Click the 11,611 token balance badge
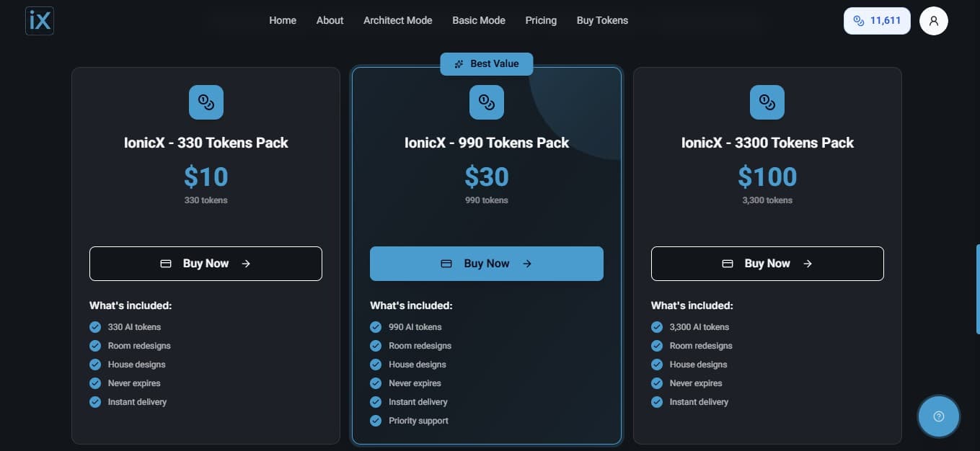 tap(876, 21)
